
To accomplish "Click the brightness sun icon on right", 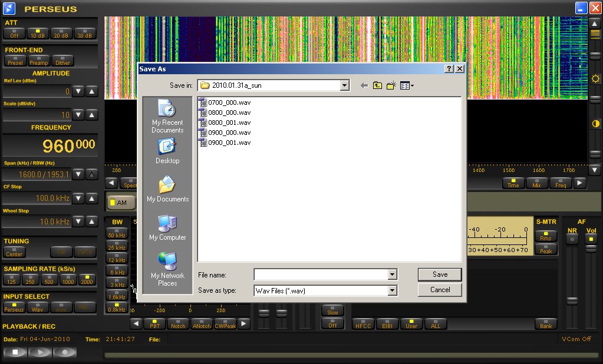I will pos(595,79).
